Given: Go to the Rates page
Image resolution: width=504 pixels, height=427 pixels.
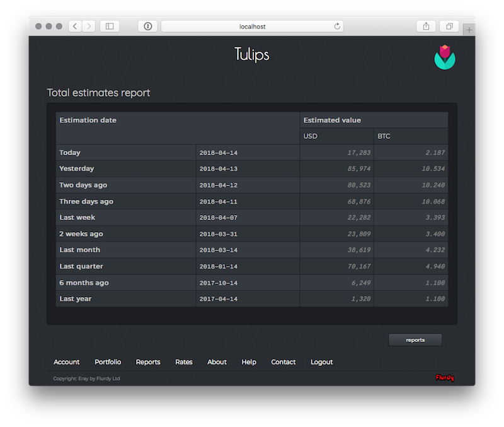Looking at the screenshot, I should (184, 362).
